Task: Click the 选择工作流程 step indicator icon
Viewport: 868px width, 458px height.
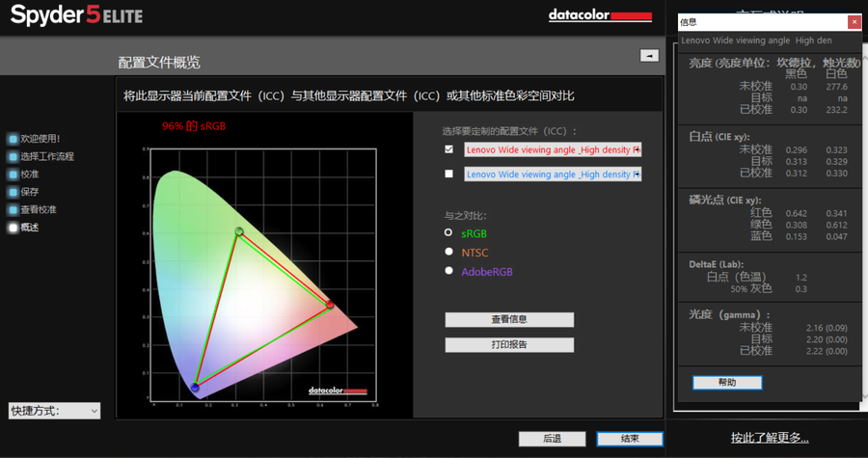Action: pyautogui.click(x=13, y=156)
